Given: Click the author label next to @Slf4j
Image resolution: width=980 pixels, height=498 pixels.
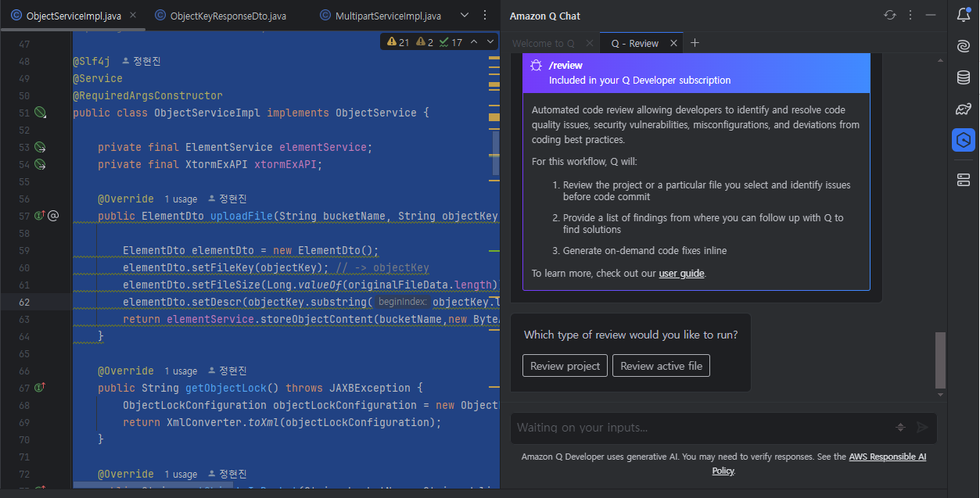Looking at the screenshot, I should pos(142,61).
